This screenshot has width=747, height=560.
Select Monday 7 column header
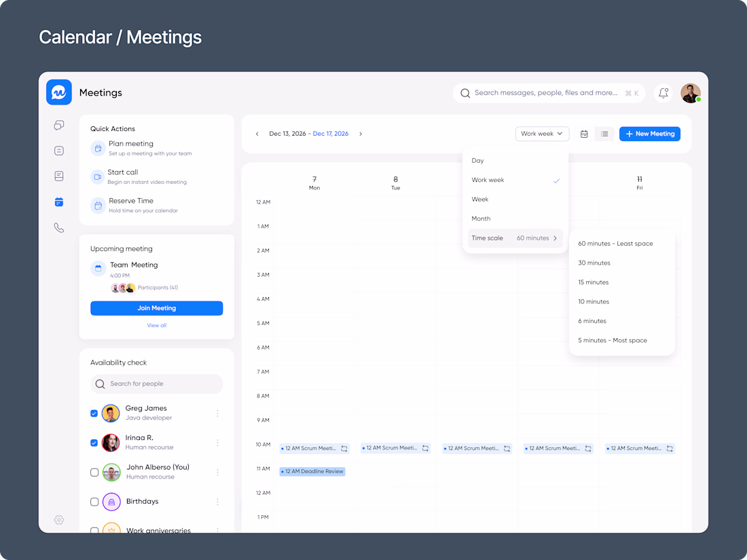pos(314,183)
